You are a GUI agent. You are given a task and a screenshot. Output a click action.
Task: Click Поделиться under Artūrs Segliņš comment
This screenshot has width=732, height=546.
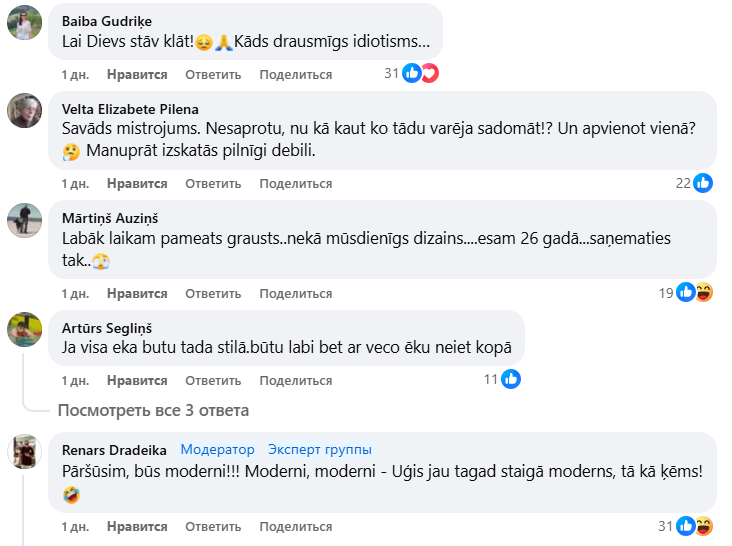295,380
